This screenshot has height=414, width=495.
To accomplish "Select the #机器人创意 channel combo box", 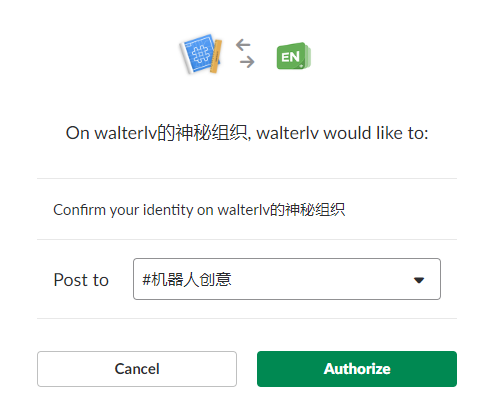I will pos(287,279).
